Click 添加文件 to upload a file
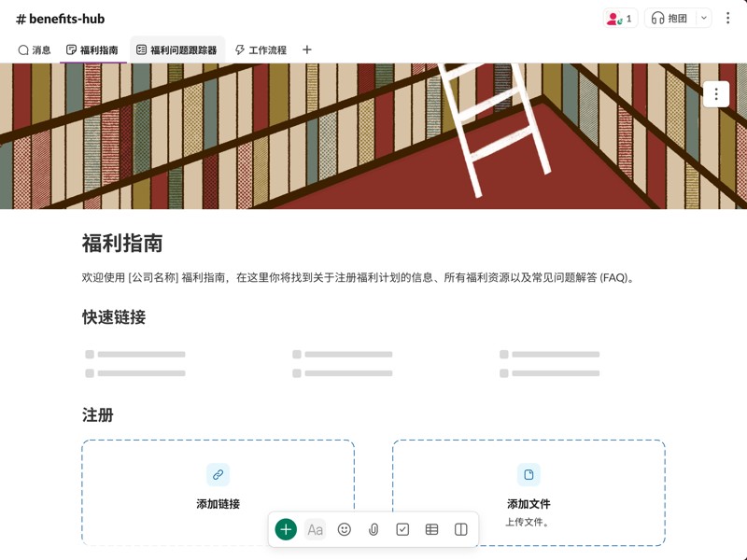Image resolution: width=747 pixels, height=560 pixels. [x=529, y=502]
